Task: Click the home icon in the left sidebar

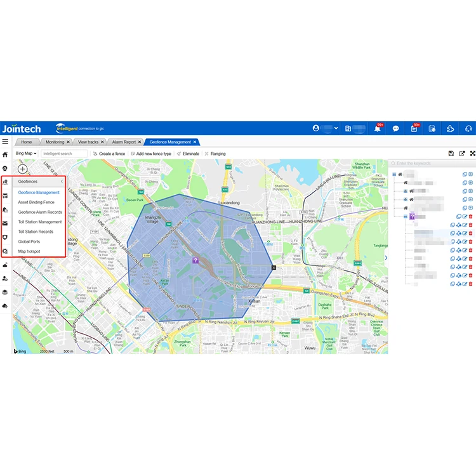Action: pos(5,154)
